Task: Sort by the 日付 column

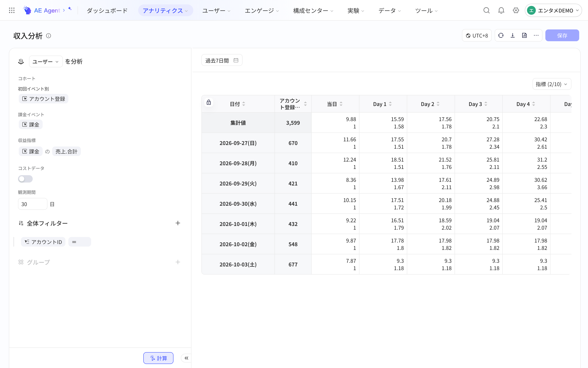Action: 244,104
